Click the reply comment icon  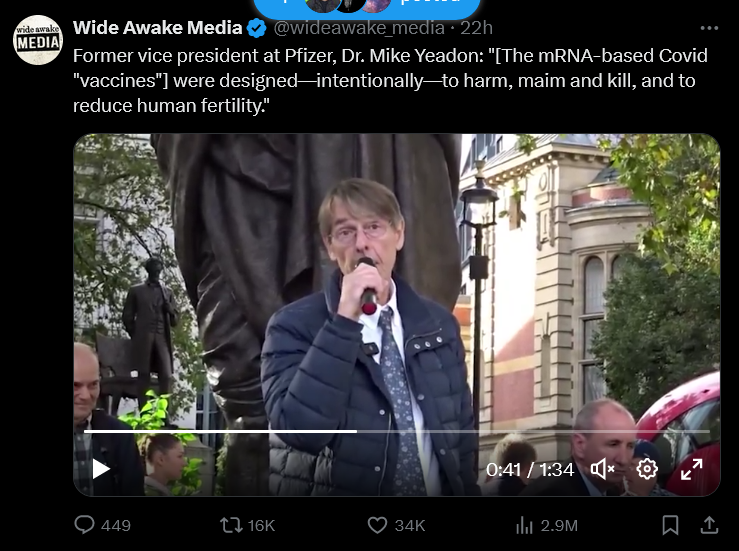pyautogui.click(x=85, y=525)
